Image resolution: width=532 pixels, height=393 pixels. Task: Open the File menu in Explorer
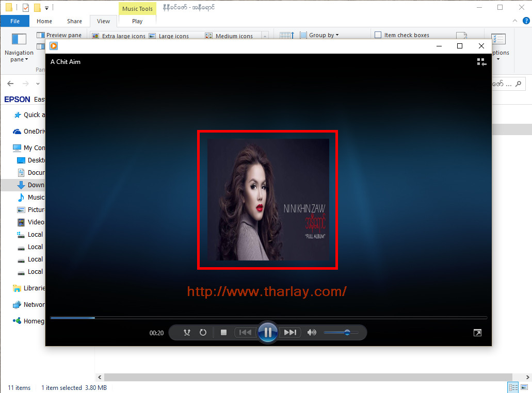(x=15, y=21)
